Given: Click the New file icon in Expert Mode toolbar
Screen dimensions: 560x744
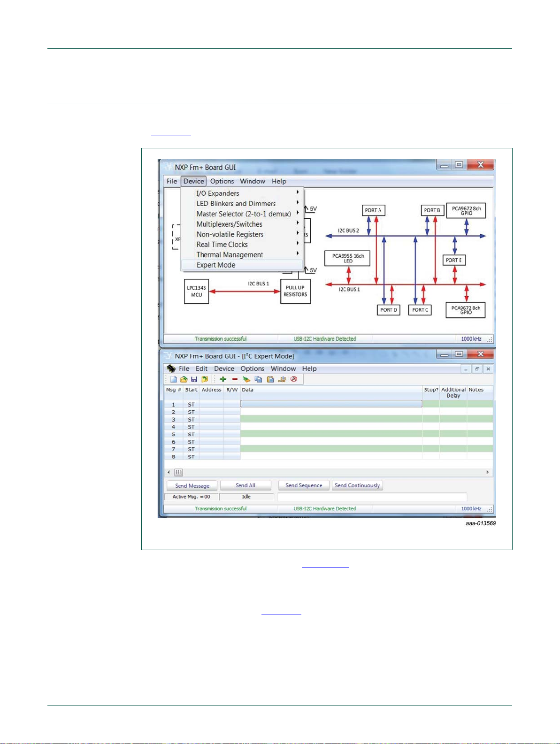Looking at the screenshot, I should 174,379.
